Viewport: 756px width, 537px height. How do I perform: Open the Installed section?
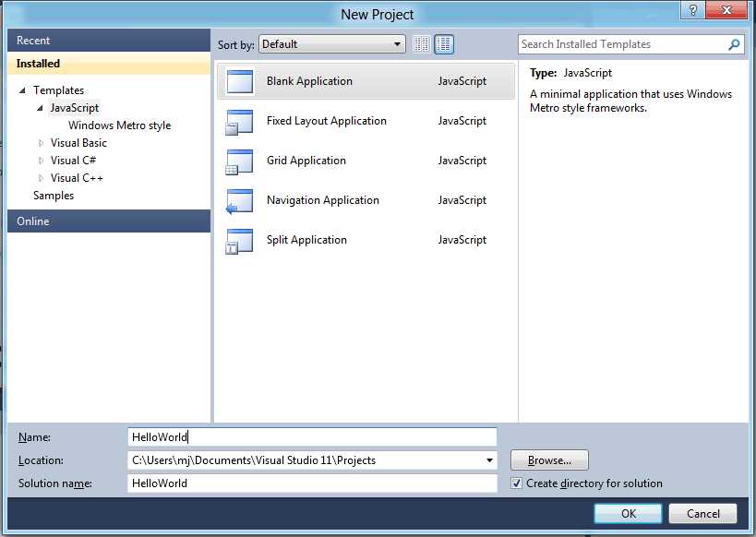tap(109, 63)
